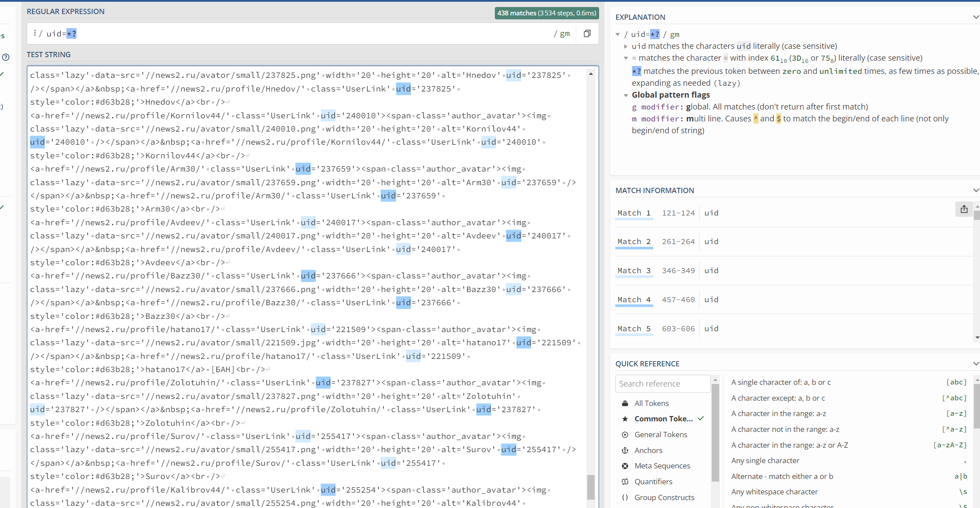This screenshot has height=508, width=980.
Task: Select Match 1 entry
Action: [x=634, y=213]
